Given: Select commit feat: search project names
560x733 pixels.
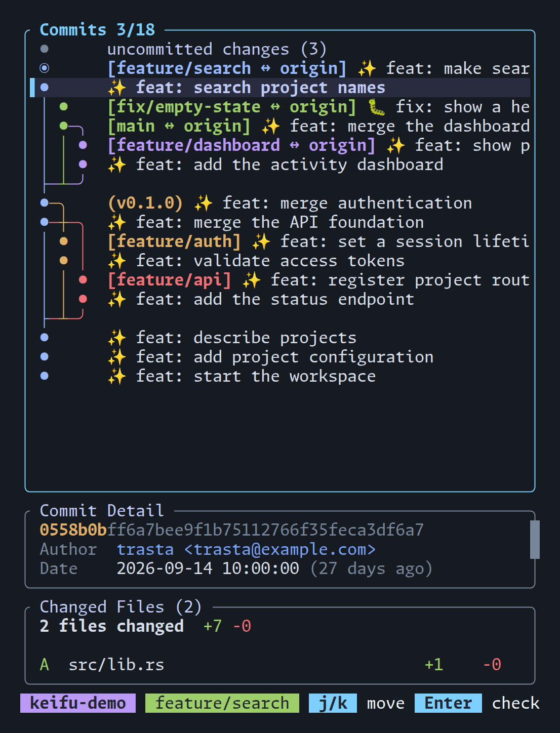Looking at the screenshot, I should tap(280, 88).
